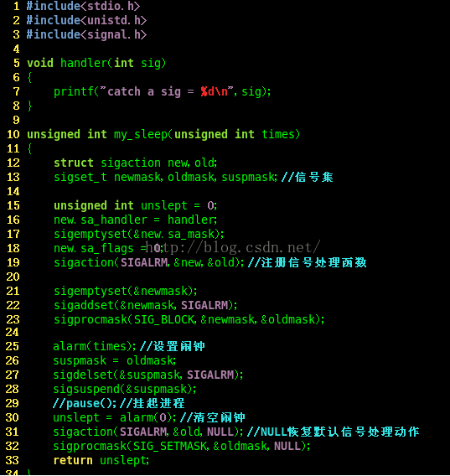The height and width of the screenshot is (476, 450).
Task: Click "alarm(times);" statement
Action: coord(95,346)
